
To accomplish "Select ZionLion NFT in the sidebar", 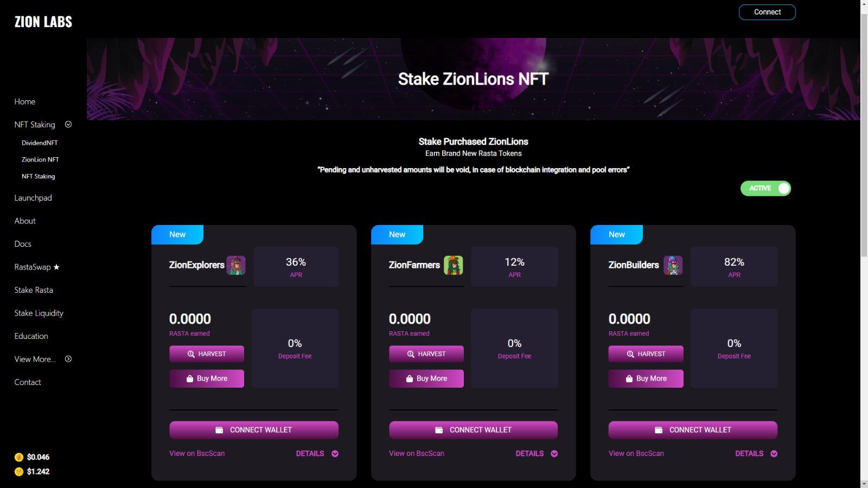I will tap(40, 159).
